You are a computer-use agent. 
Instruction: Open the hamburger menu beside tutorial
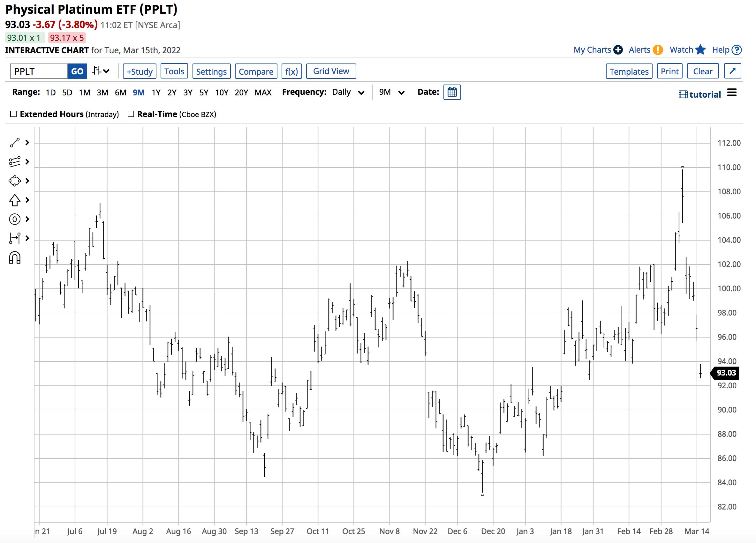coord(732,93)
